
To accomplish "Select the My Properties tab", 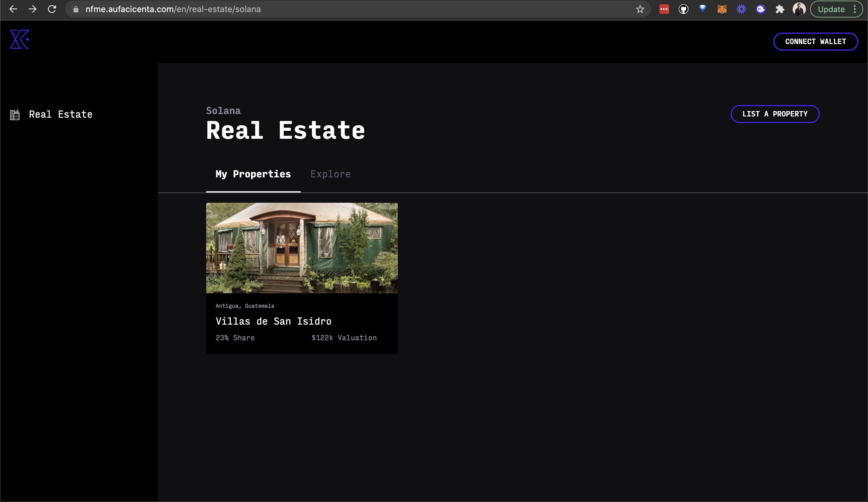I will (x=253, y=174).
